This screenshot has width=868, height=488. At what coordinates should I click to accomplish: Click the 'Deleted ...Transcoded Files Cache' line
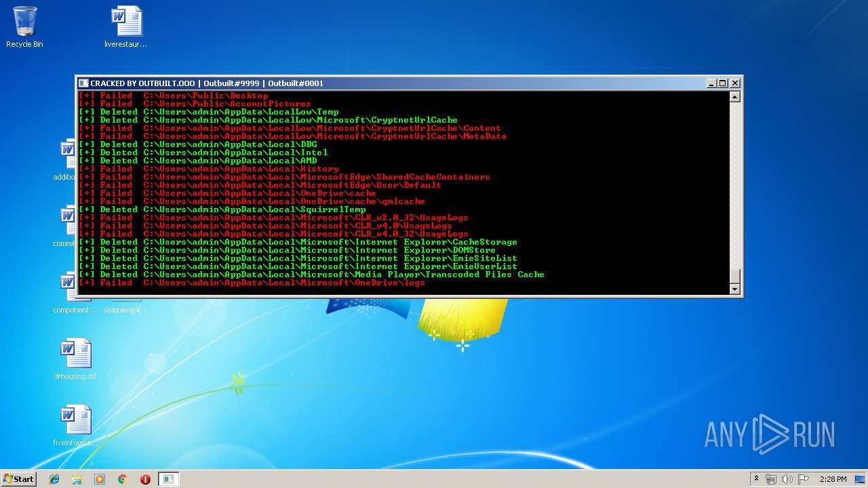click(x=312, y=274)
